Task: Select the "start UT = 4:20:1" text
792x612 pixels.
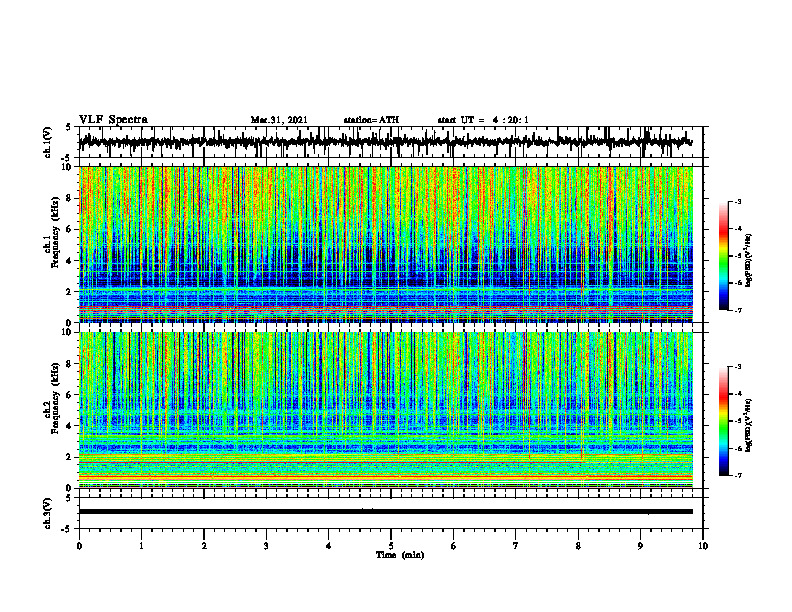Action: click(483, 120)
